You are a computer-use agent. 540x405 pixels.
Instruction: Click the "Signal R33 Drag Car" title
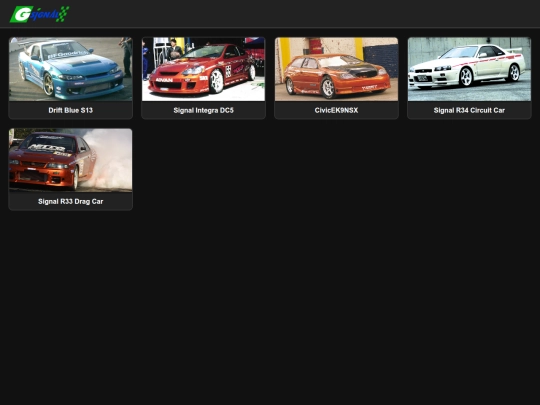[71, 201]
